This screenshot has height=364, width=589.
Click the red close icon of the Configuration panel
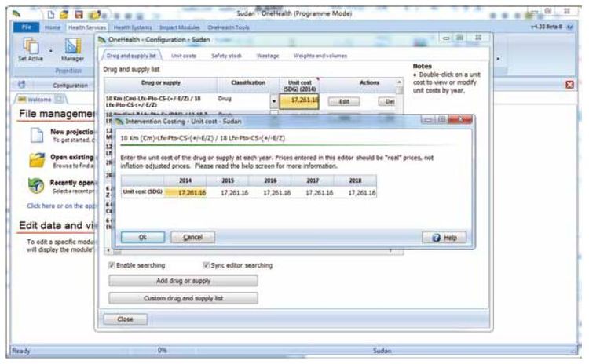[569, 85]
